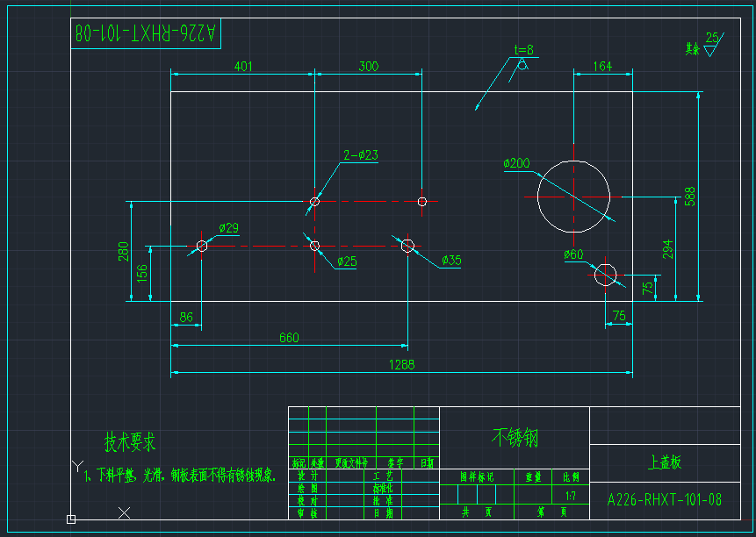Select the 588 vertical dimension text
This screenshot has width=756, height=537.
690,196
